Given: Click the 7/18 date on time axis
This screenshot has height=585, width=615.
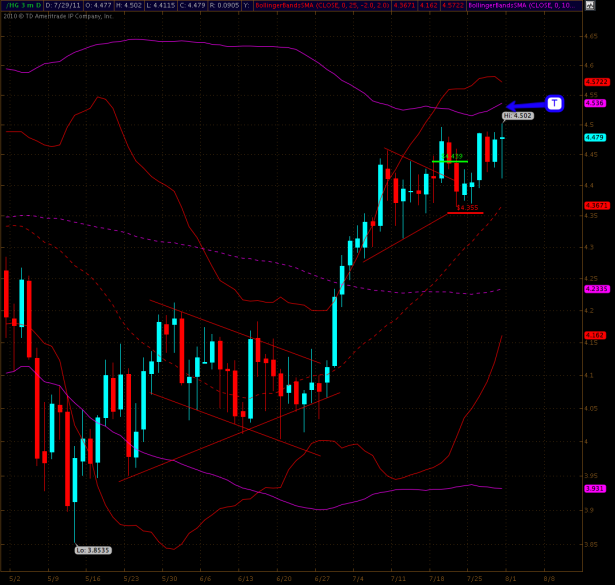Looking at the screenshot, I should coord(437,578).
